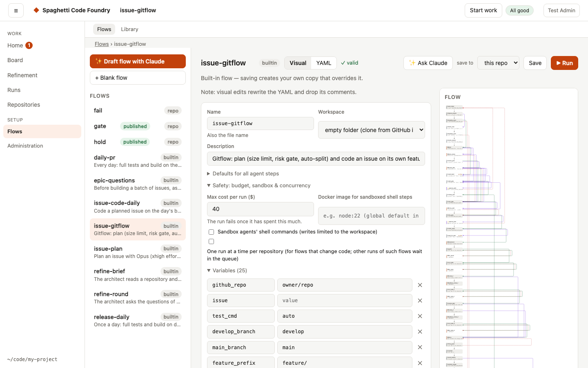
Task: Create a Blank flow
Action: [x=138, y=78]
